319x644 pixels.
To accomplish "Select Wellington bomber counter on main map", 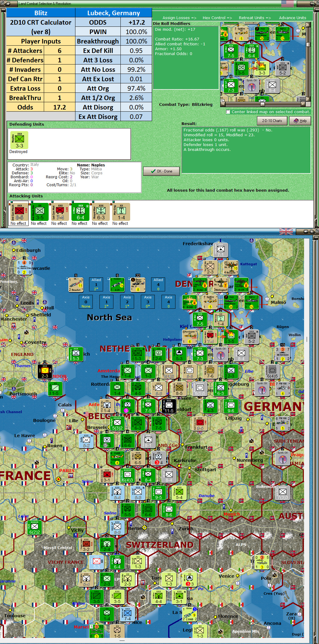I will pos(220,285).
